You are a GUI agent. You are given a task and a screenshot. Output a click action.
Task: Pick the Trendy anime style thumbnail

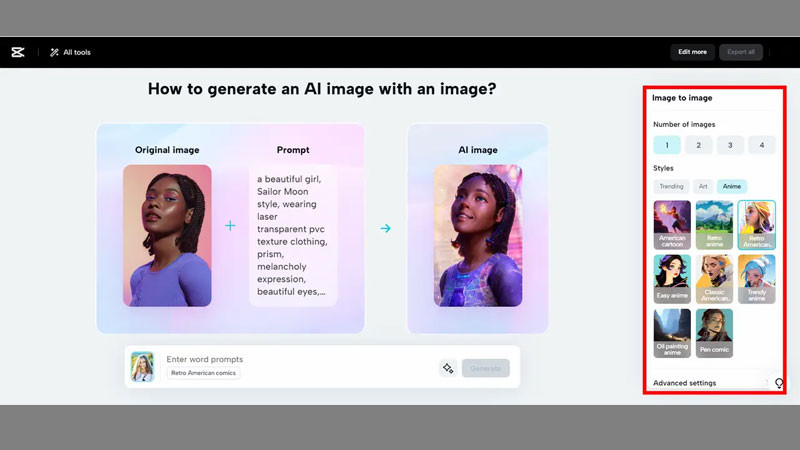click(x=756, y=278)
